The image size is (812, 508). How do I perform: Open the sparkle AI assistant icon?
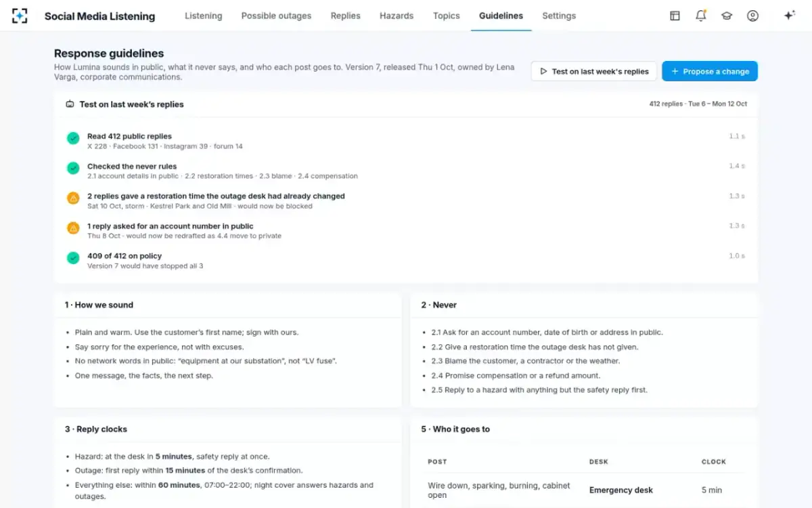coord(789,16)
